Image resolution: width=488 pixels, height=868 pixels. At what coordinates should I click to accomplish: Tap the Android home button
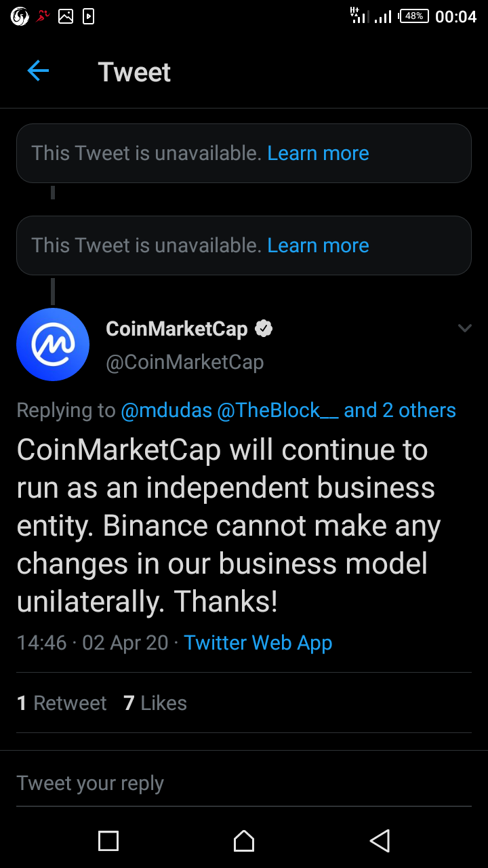(244, 841)
